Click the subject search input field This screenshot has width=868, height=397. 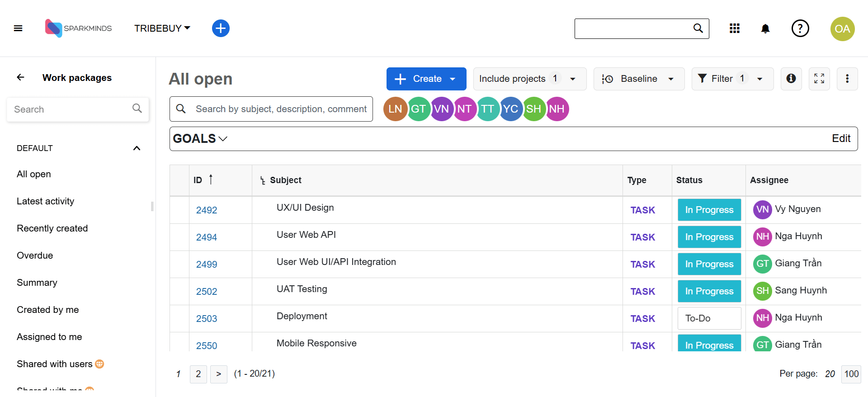click(280, 109)
